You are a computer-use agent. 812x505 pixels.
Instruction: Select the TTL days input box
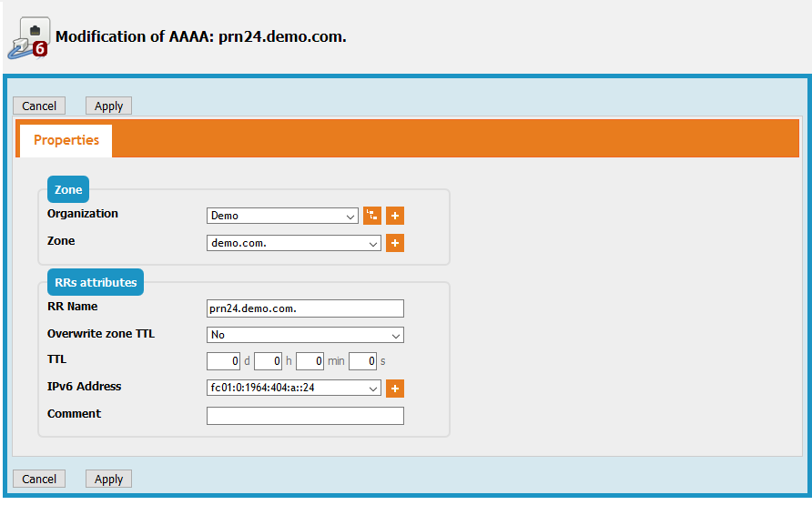(223, 361)
